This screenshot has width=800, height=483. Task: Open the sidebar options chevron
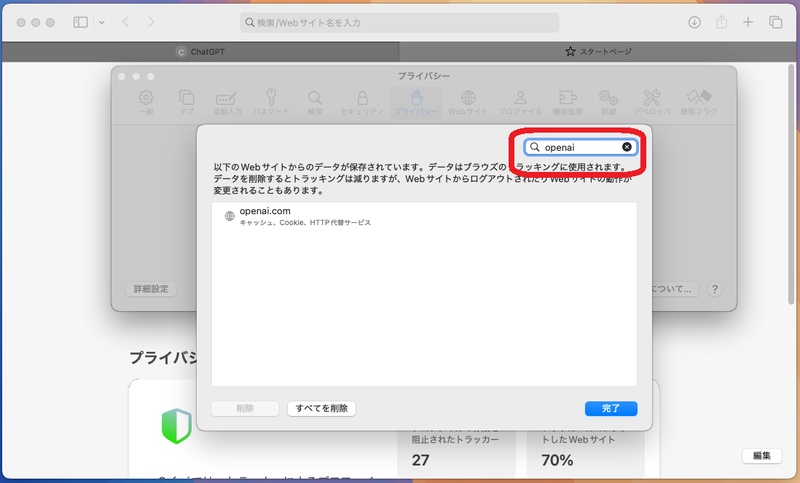102,22
